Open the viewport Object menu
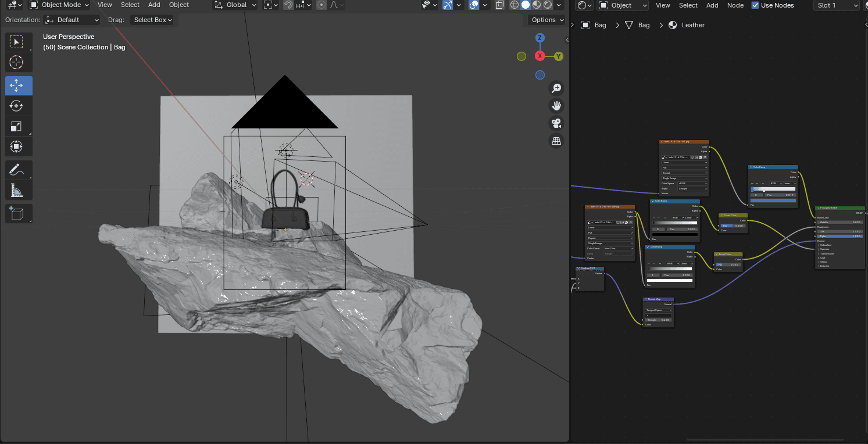This screenshot has height=444, width=868. (x=178, y=5)
